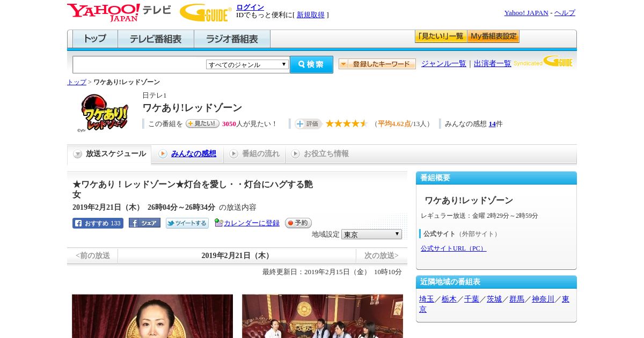
Task: Open the 茨城 regional listing link
Action: coord(494,299)
